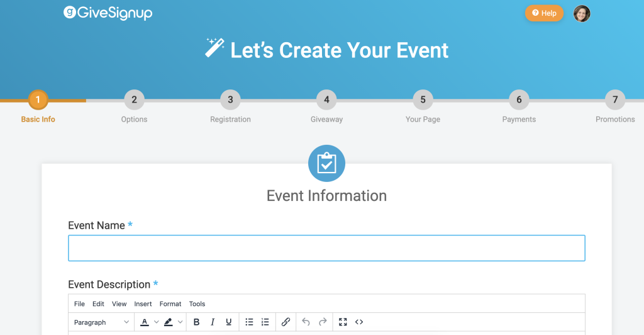Open the Format menu in editor
The height and width of the screenshot is (335, 644).
170,304
